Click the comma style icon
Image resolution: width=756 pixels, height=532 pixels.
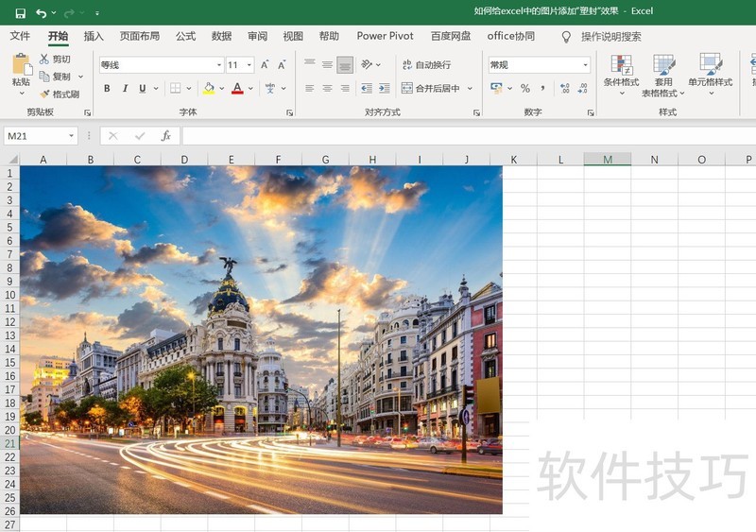click(x=542, y=88)
